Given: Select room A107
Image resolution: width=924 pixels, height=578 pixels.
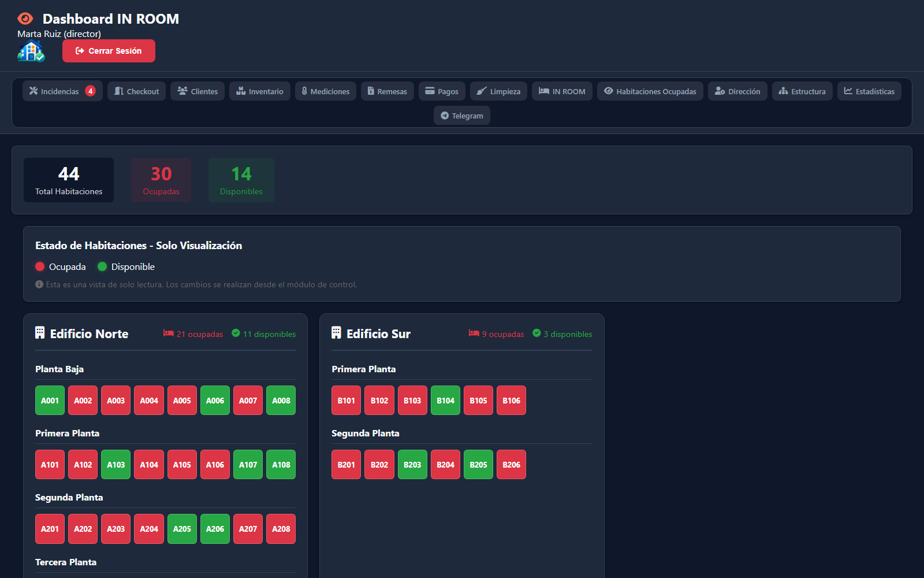Looking at the screenshot, I should [x=248, y=465].
